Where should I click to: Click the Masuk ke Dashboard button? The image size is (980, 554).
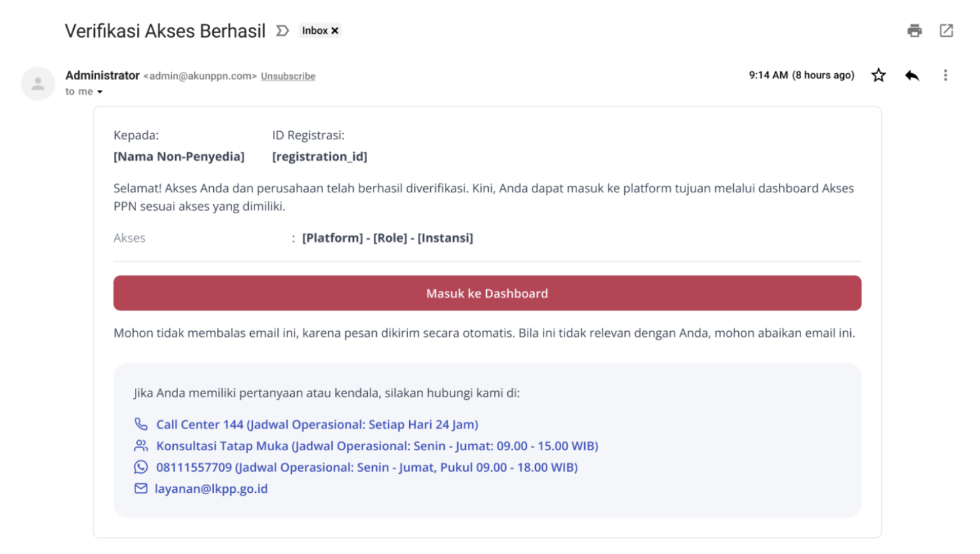pos(487,293)
